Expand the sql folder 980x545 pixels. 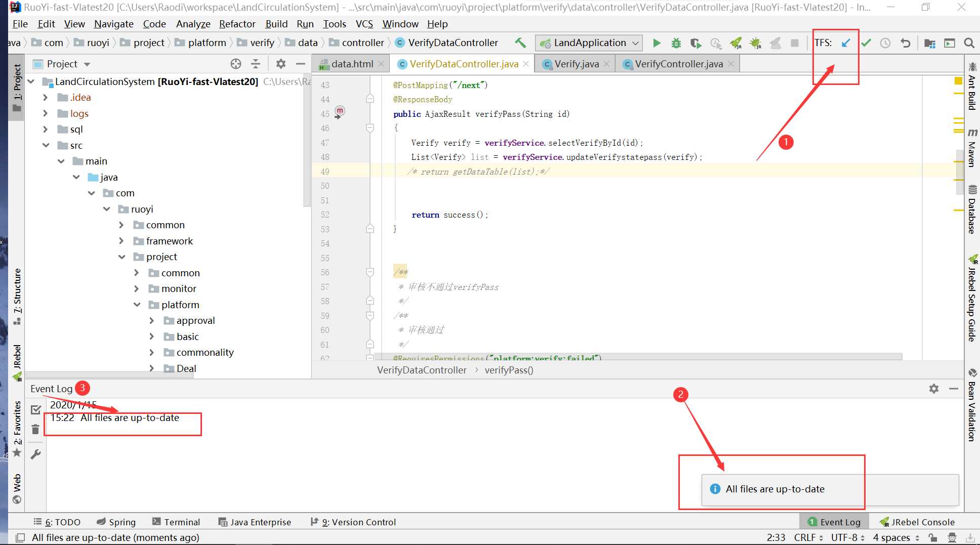point(45,129)
